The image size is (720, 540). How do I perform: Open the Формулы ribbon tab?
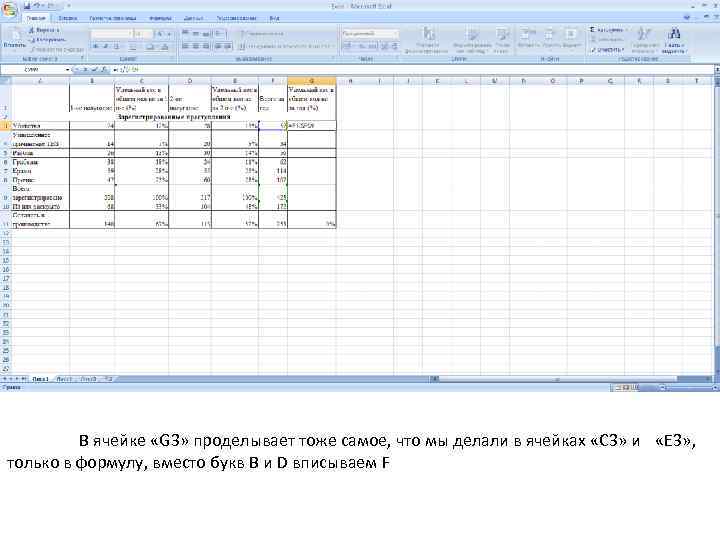pos(160,18)
